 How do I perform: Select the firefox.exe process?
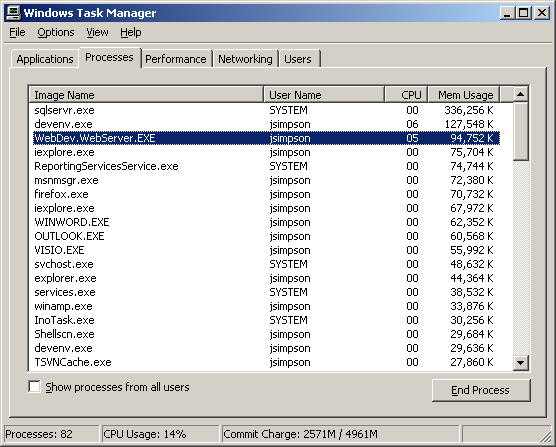pyautogui.click(x=266, y=194)
